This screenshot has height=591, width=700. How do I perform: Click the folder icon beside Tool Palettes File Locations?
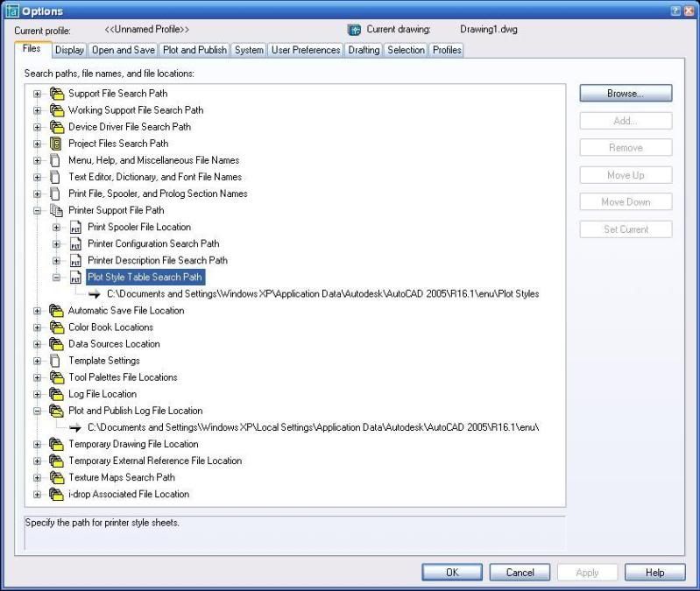pyautogui.click(x=57, y=377)
